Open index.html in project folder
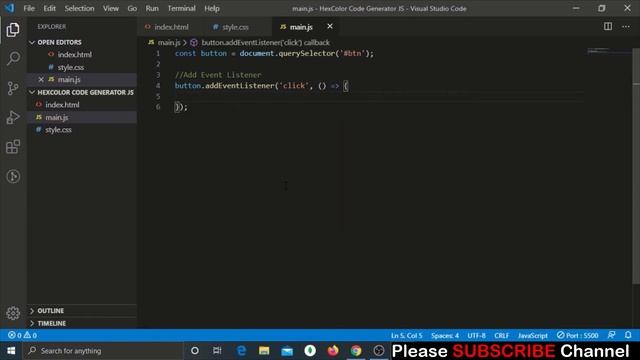This screenshot has height=360, width=640. [x=82, y=105]
